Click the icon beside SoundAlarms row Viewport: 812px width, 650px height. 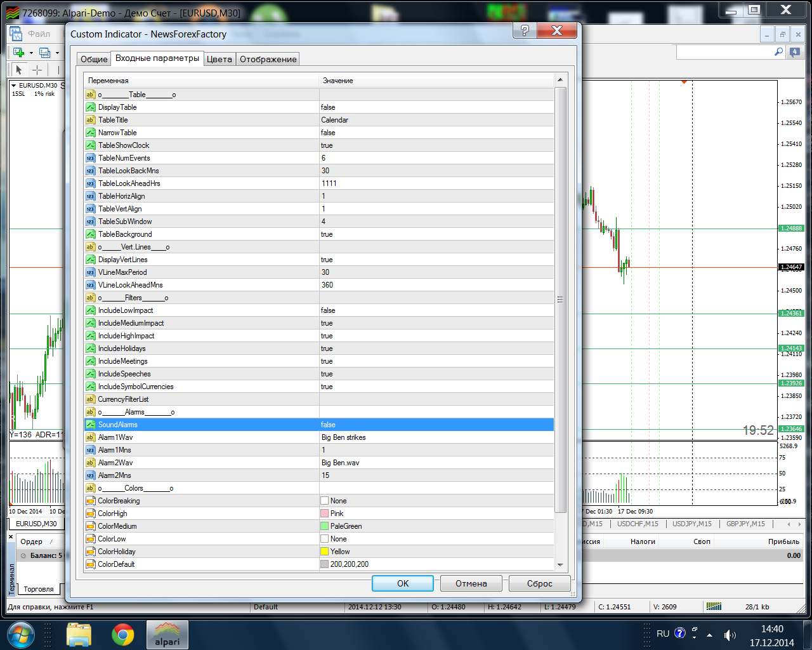[90, 425]
